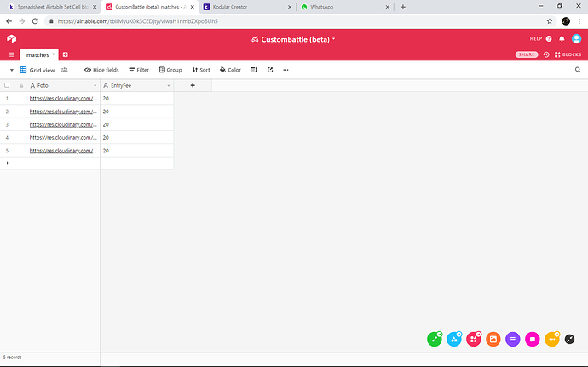Image resolution: width=588 pixels, height=367 pixels.
Task: Click the black circular collapse icon
Action: tap(569, 339)
